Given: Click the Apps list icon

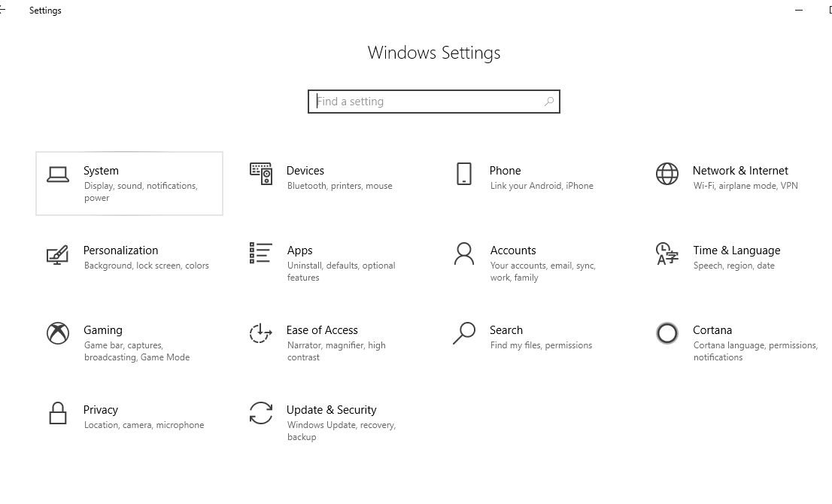Looking at the screenshot, I should pyautogui.click(x=260, y=253).
